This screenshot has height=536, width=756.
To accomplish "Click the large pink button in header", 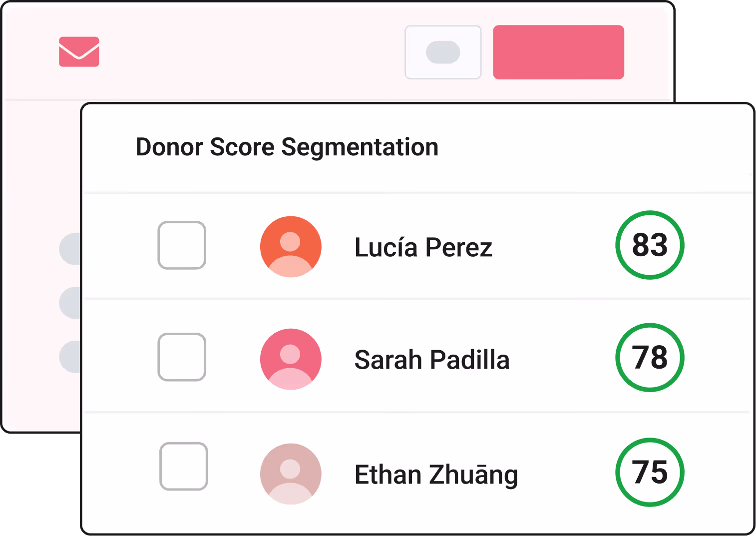I will 558,52.
